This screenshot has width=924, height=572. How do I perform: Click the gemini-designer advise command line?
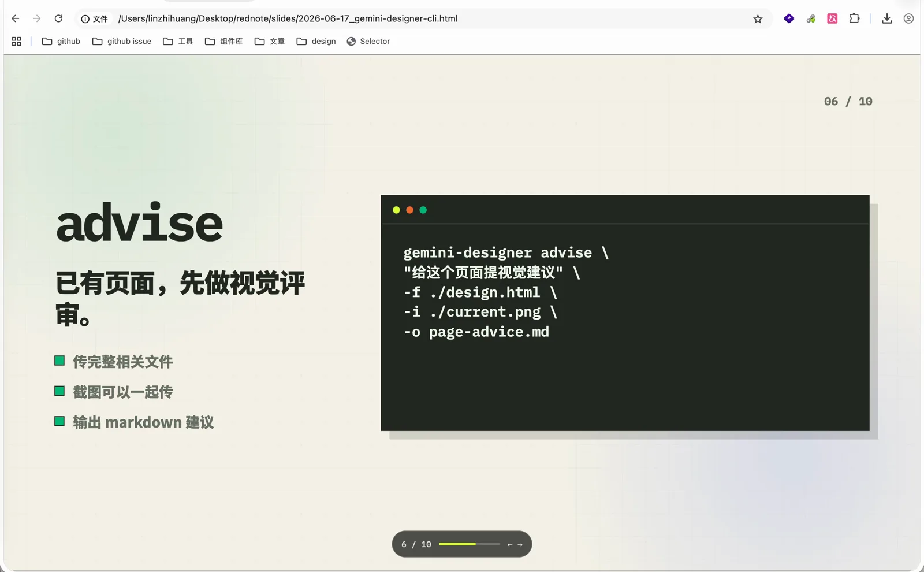pos(506,252)
